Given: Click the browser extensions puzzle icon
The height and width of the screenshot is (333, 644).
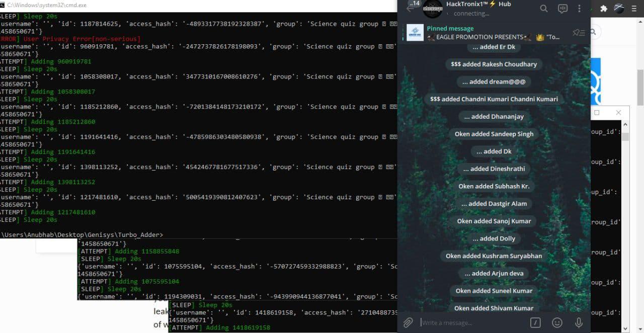Looking at the screenshot, I should [x=603, y=9].
